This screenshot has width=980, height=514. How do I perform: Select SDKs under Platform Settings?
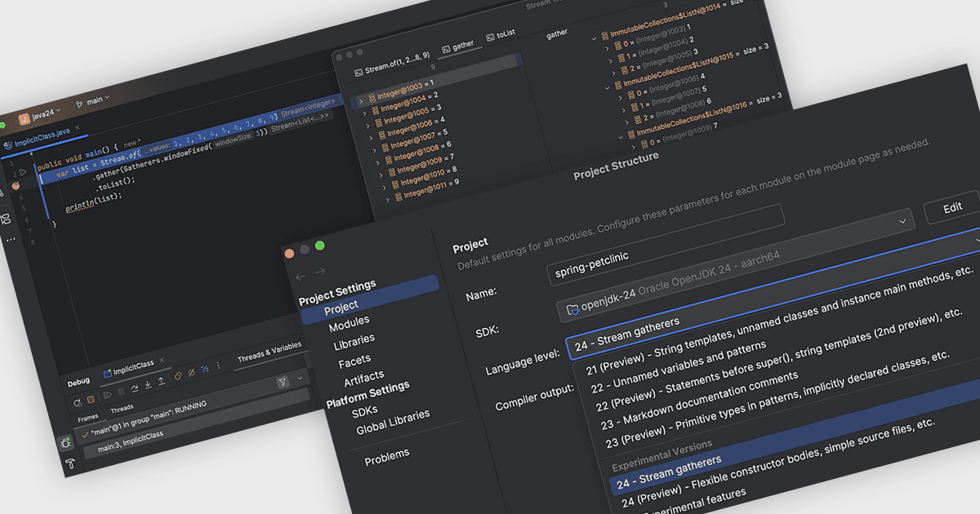365,412
